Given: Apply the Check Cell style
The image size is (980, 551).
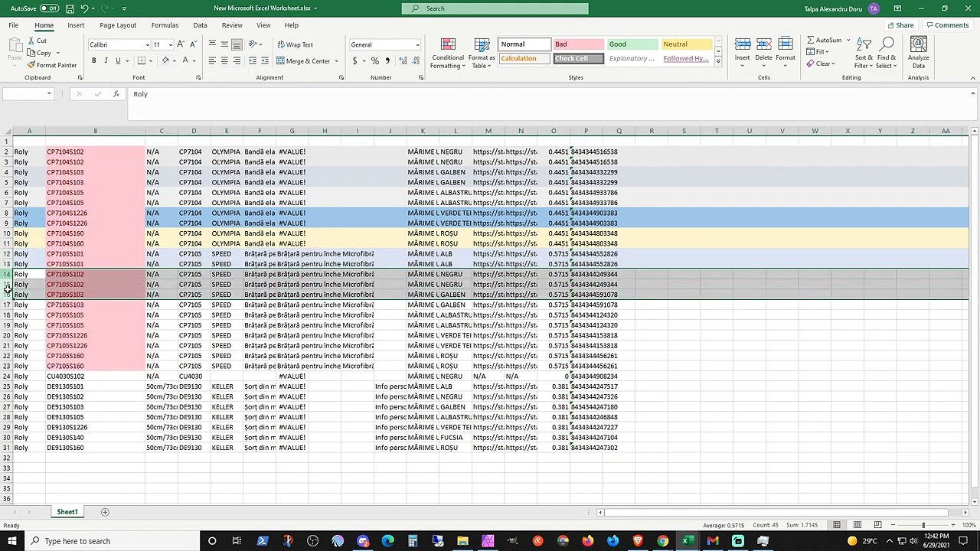Looking at the screenshot, I should click(x=579, y=59).
